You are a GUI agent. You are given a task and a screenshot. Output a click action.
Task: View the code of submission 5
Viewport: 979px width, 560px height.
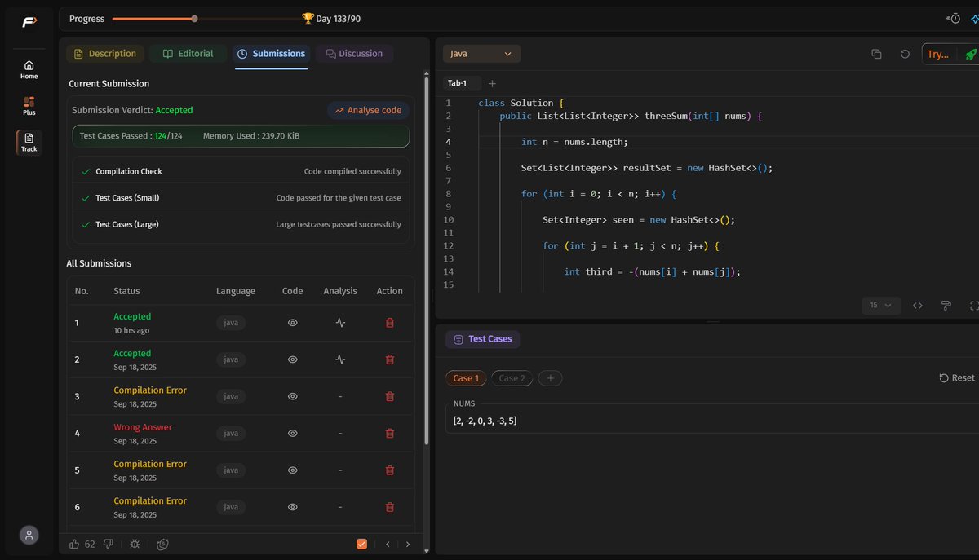[x=292, y=470]
